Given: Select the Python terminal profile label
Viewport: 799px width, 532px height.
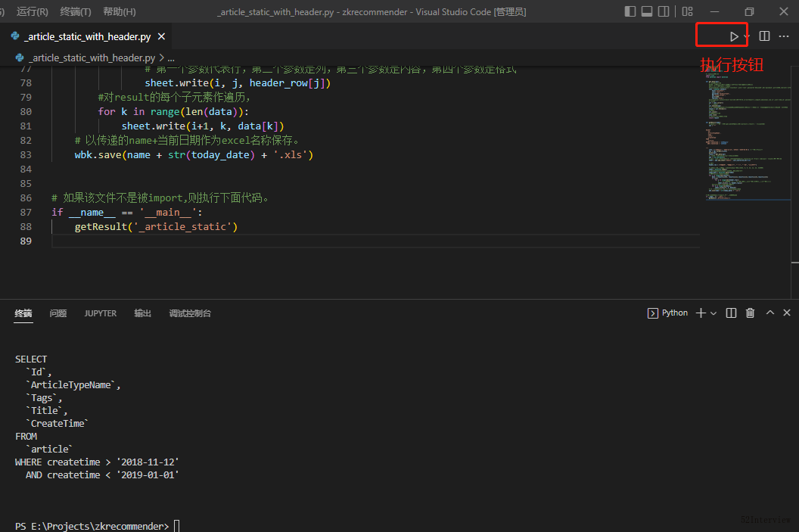Looking at the screenshot, I should [675, 313].
